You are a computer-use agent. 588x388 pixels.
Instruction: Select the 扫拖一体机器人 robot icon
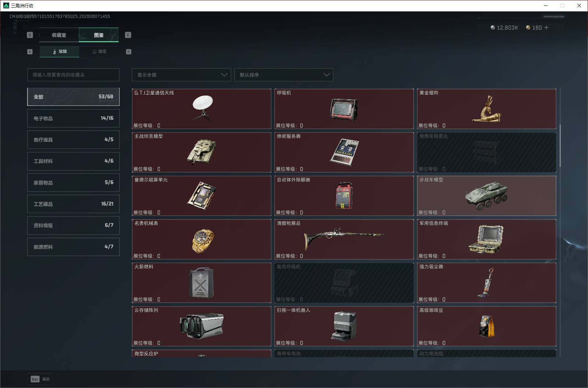[x=344, y=326]
